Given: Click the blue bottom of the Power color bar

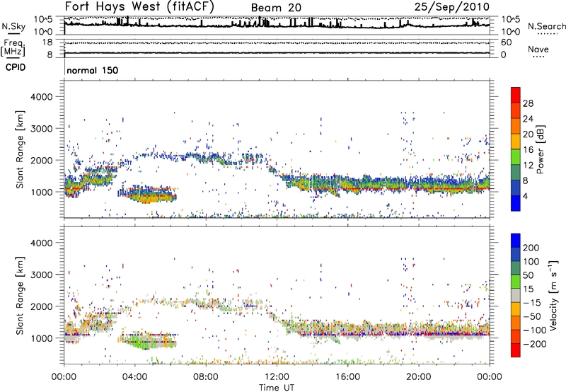Looking at the screenshot, I should (516, 203).
